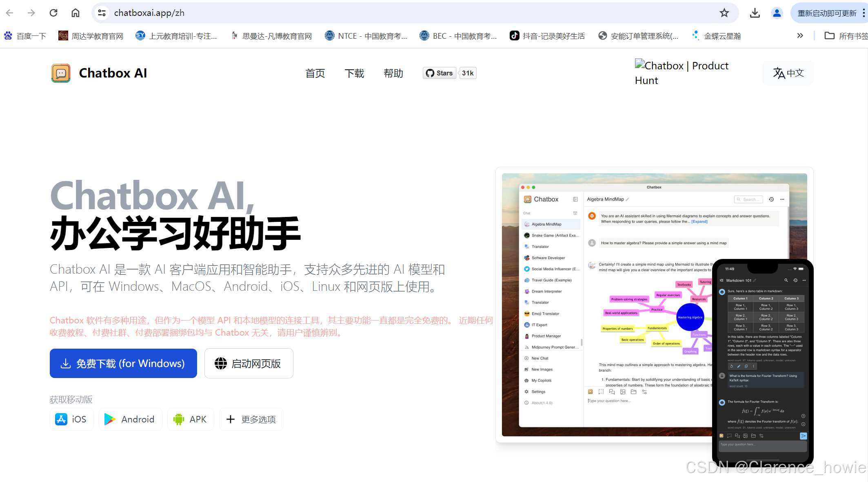Image resolution: width=868 pixels, height=482 pixels.
Task: Go to the 首页 nav item
Action: [315, 73]
